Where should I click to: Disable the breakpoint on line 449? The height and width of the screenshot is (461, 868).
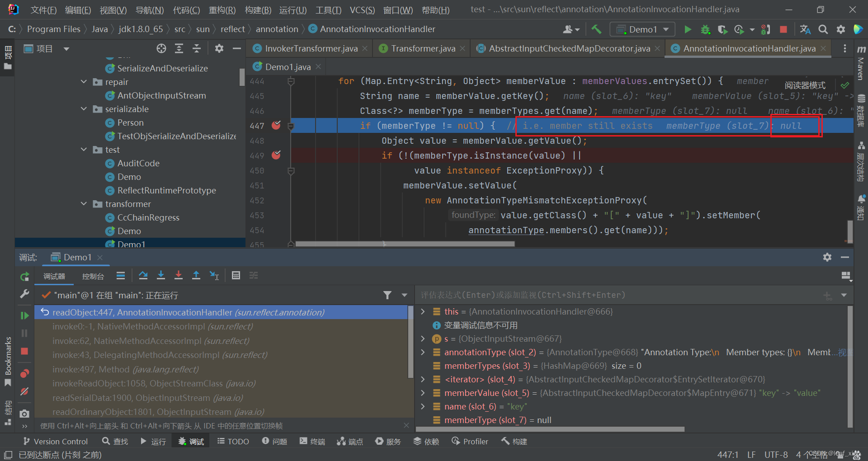point(276,155)
